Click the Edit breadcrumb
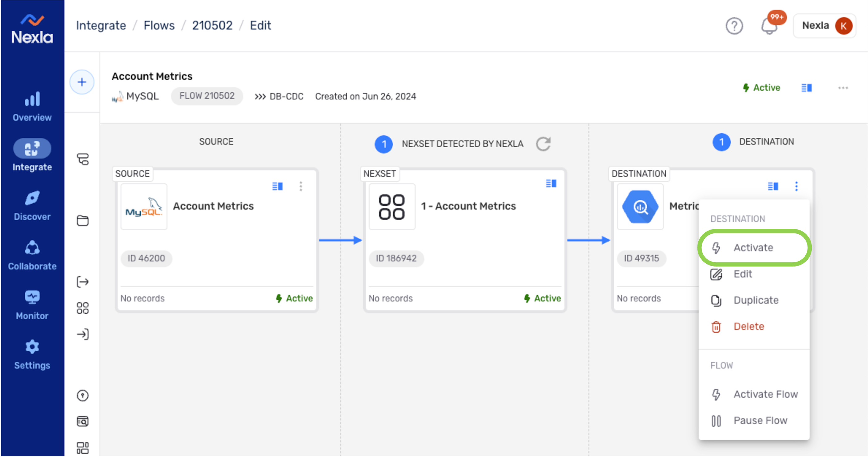The image size is (868, 457). (x=260, y=26)
